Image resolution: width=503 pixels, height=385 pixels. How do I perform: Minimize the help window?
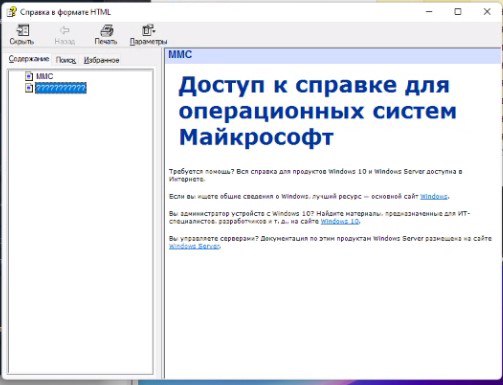click(x=429, y=12)
